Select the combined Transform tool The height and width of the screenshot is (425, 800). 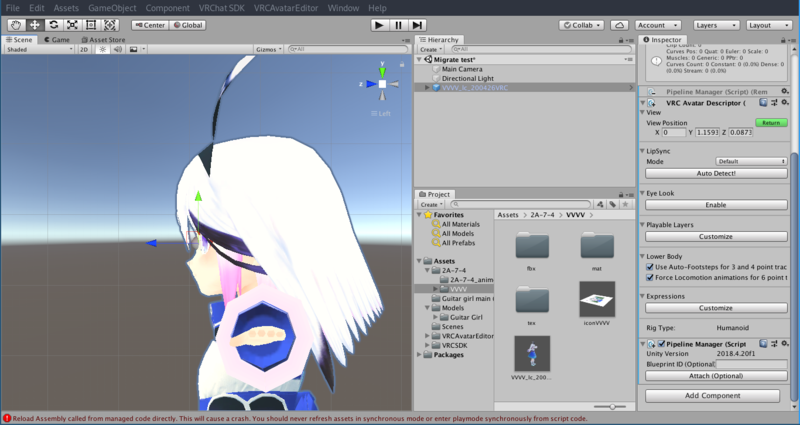click(110, 25)
